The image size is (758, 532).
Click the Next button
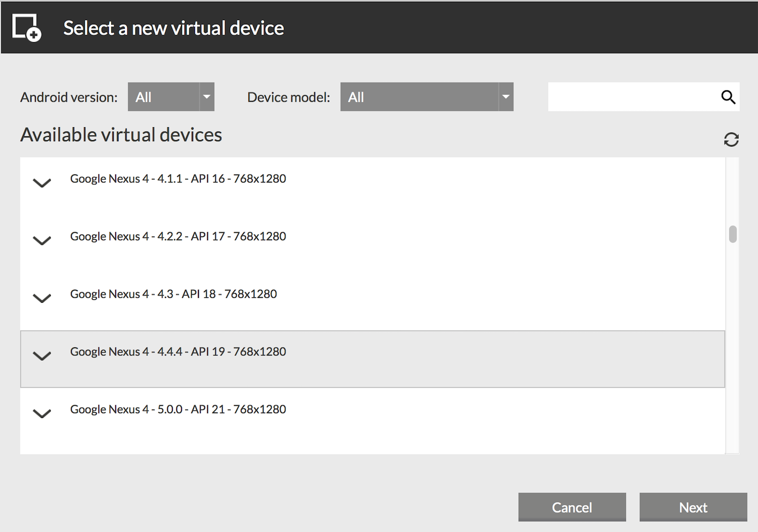[693, 507]
